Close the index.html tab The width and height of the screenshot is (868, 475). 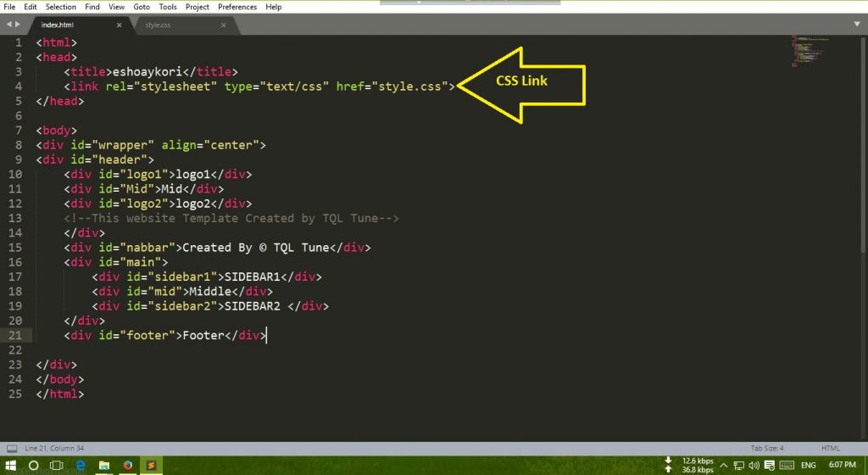[x=119, y=25]
